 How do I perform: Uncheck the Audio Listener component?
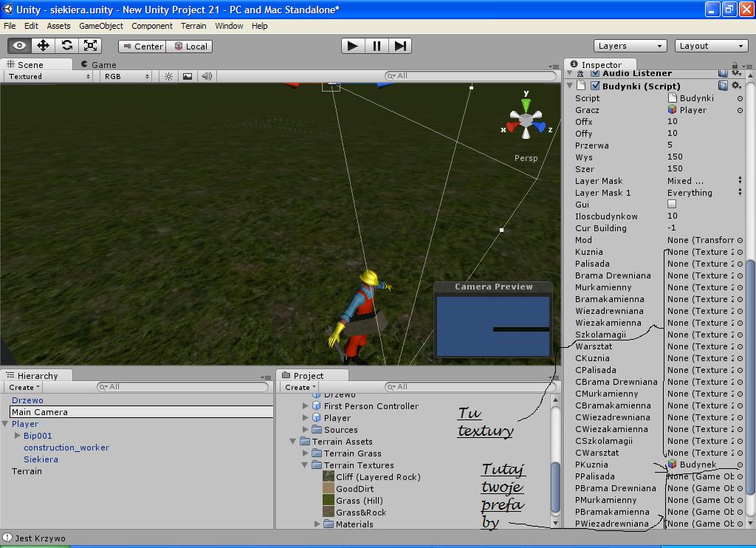(x=595, y=73)
